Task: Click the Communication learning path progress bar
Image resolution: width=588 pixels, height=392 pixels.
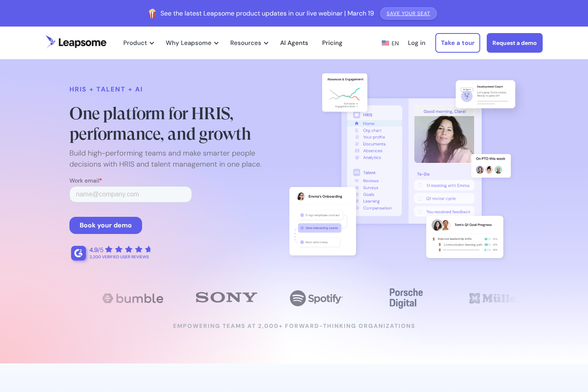Action: (488, 245)
